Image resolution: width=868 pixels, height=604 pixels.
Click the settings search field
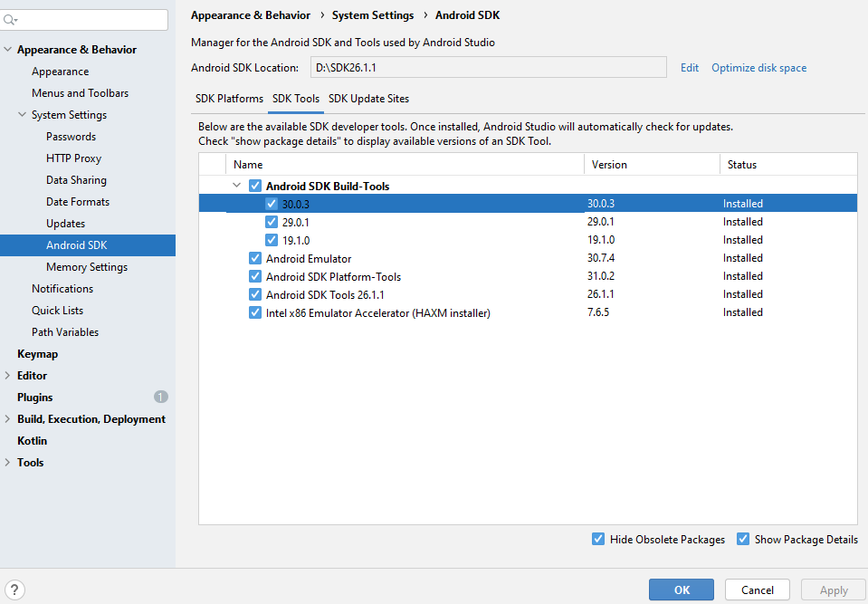click(x=84, y=20)
